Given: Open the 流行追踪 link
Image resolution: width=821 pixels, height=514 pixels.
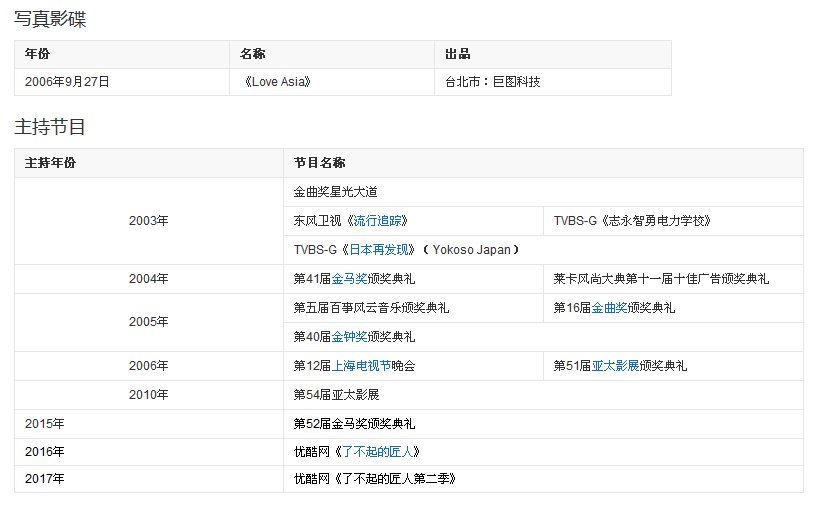Looking at the screenshot, I should click(x=377, y=221).
